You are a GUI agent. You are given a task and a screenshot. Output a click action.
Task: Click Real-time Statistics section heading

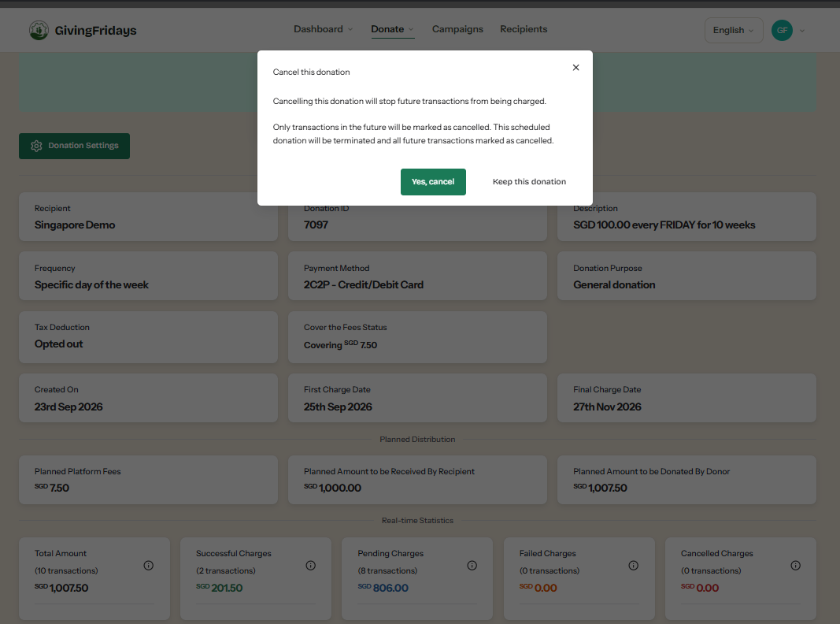(x=417, y=521)
